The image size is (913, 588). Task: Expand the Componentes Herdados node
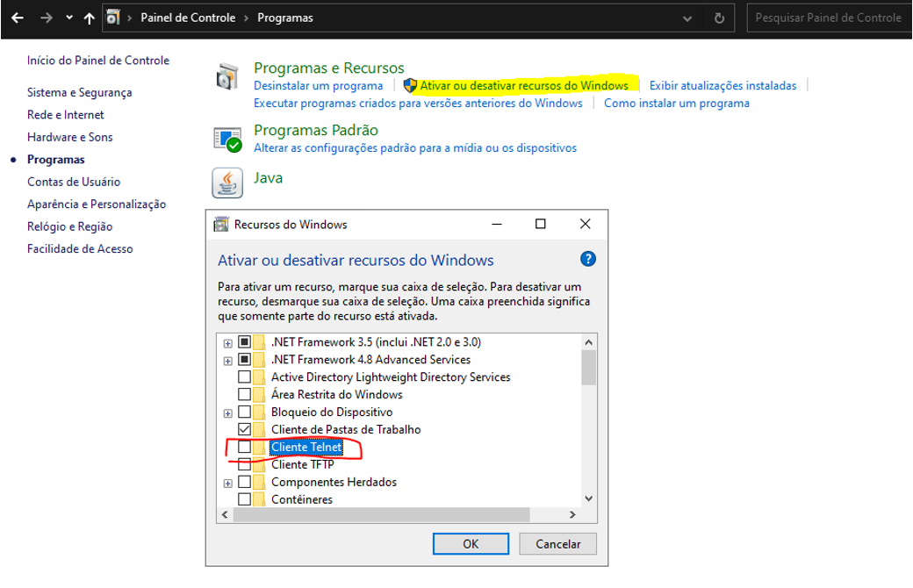click(228, 483)
